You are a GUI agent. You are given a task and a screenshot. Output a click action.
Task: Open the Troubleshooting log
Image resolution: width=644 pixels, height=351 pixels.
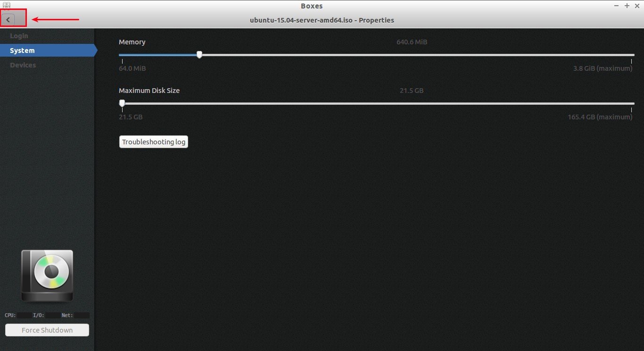154,142
